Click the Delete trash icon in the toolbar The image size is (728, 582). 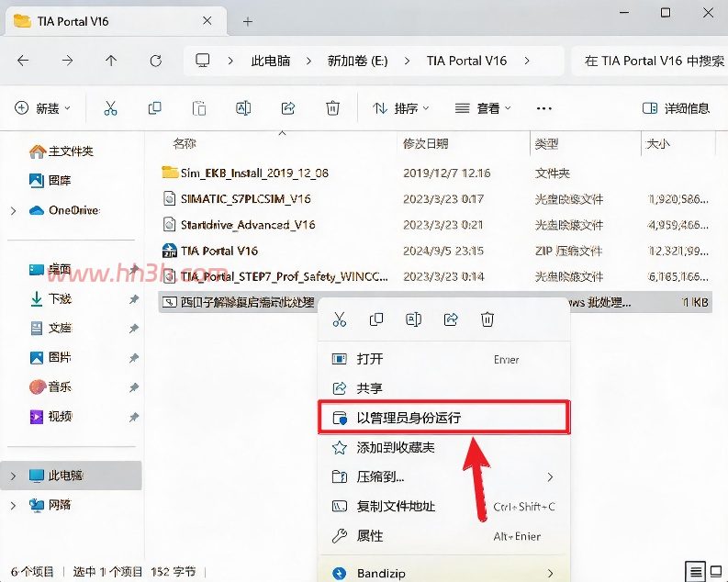click(332, 108)
